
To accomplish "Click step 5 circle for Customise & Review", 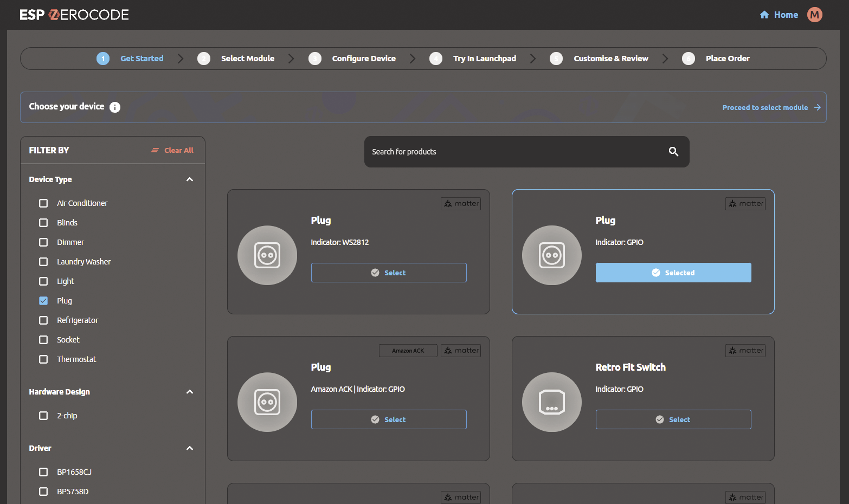I will tap(556, 59).
